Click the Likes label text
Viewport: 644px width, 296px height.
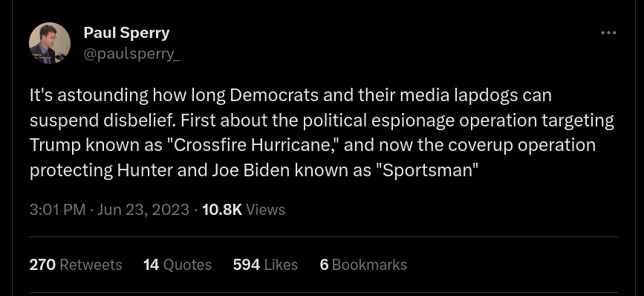[x=281, y=265]
